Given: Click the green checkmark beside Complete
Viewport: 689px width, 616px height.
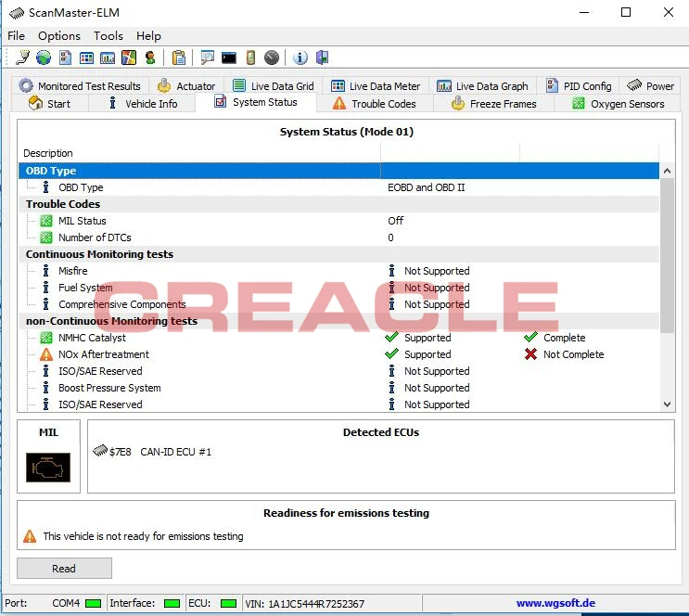Looking at the screenshot, I should 530,338.
